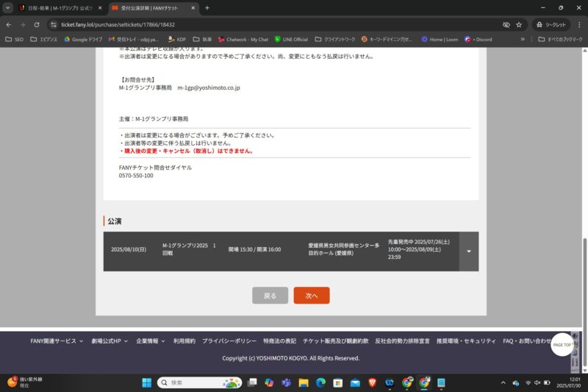Reload the current page
588x392 pixels.
tap(37, 25)
